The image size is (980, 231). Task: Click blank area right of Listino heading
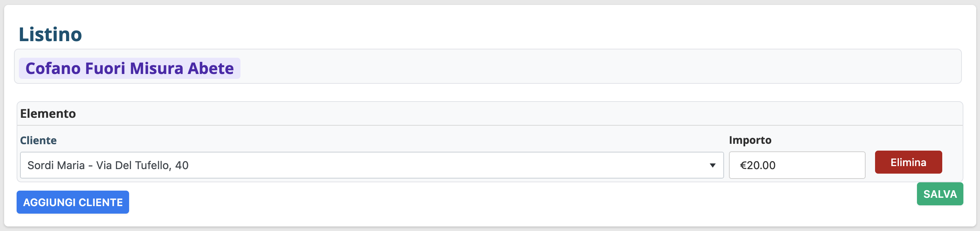(495, 34)
